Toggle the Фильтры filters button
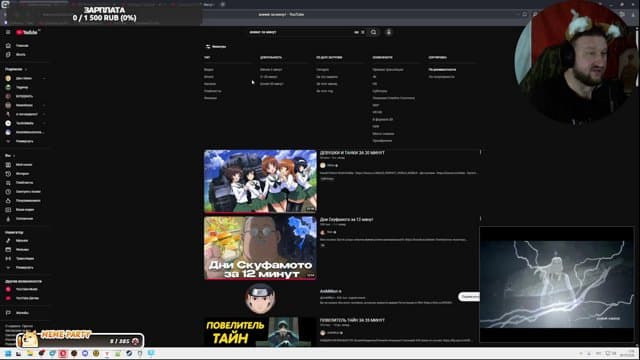Image resolution: width=640 pixels, height=360 pixels. pyautogui.click(x=216, y=47)
